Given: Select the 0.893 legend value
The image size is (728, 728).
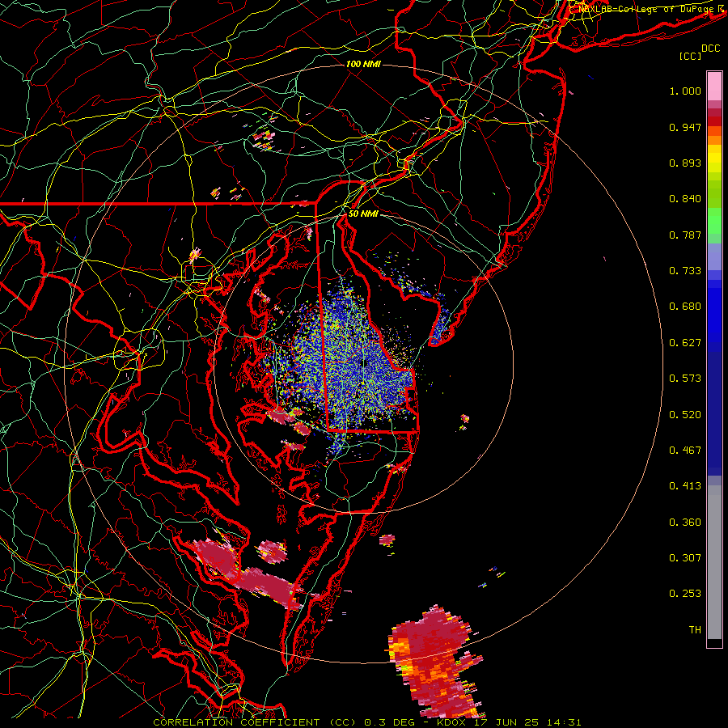Looking at the screenshot, I should (685, 163).
